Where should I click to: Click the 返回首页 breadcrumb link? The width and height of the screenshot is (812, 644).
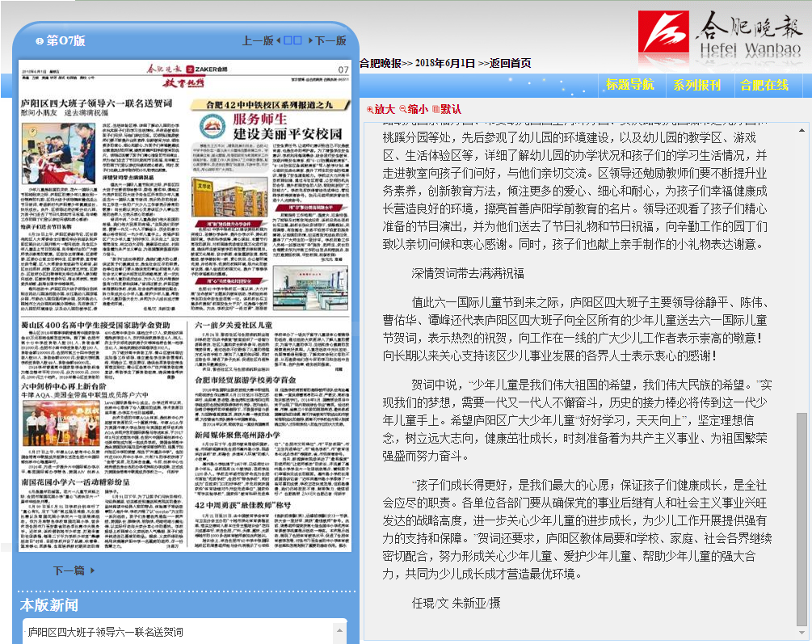coord(510,63)
